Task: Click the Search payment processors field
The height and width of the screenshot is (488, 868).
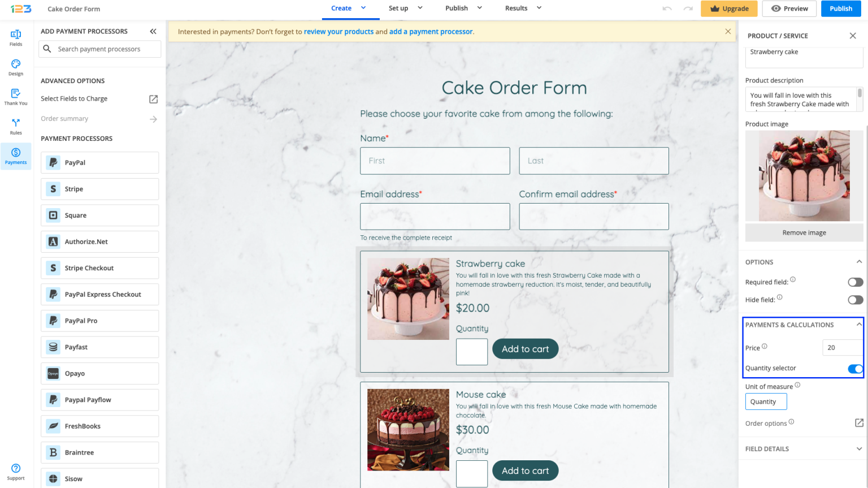Action: (99, 49)
